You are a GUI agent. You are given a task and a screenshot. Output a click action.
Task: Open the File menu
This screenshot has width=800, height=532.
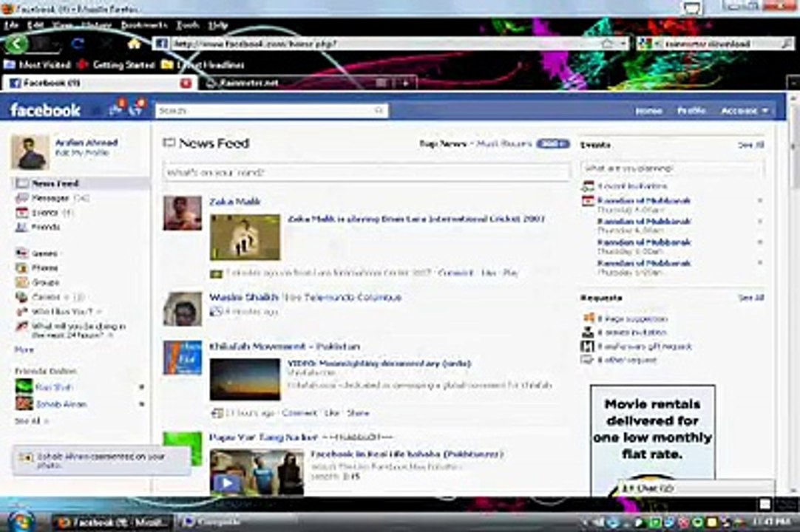click(x=11, y=25)
